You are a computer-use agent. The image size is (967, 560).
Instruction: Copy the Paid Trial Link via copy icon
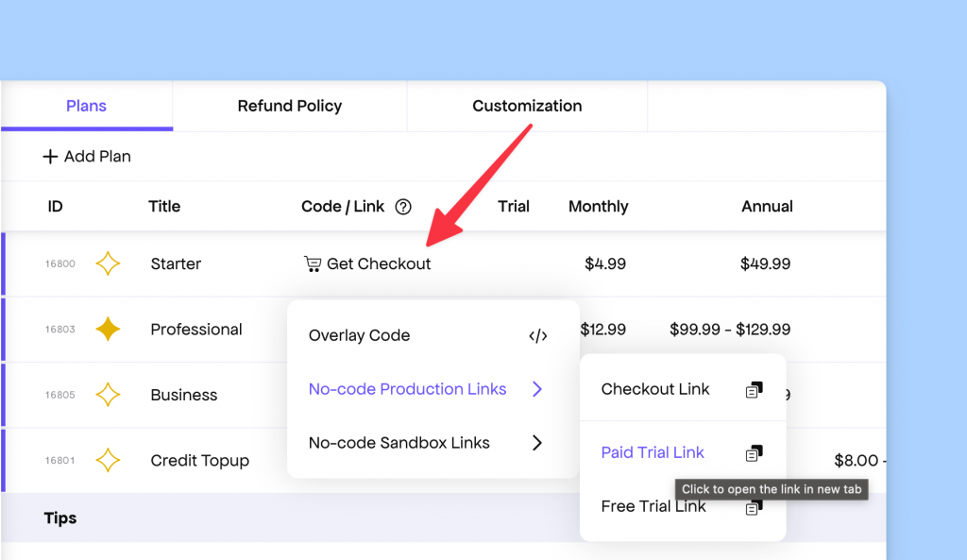tap(754, 452)
